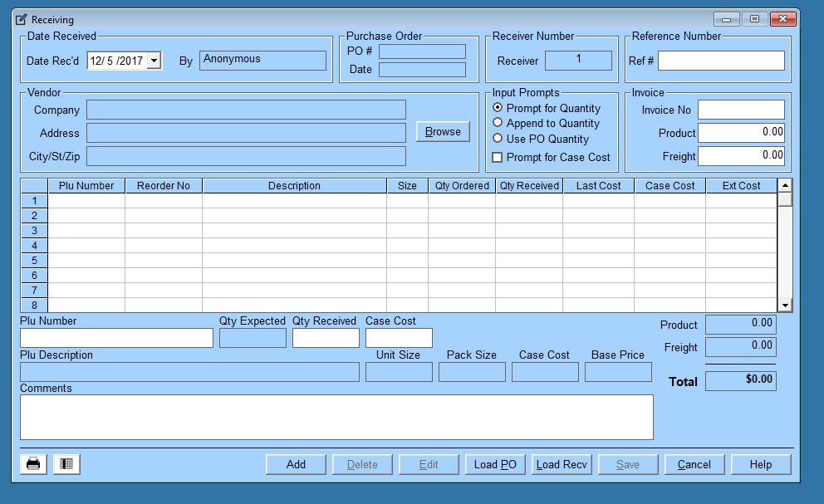824x504 pixels.
Task: Click the Plu Description field
Action: point(189,372)
